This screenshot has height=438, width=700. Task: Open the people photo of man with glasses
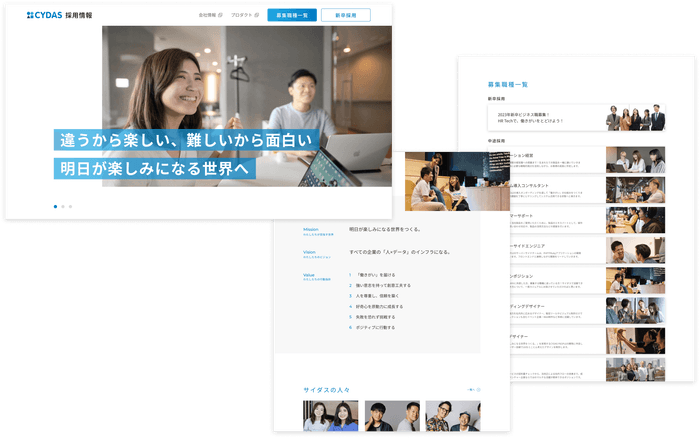pyautogui.click(x=453, y=416)
